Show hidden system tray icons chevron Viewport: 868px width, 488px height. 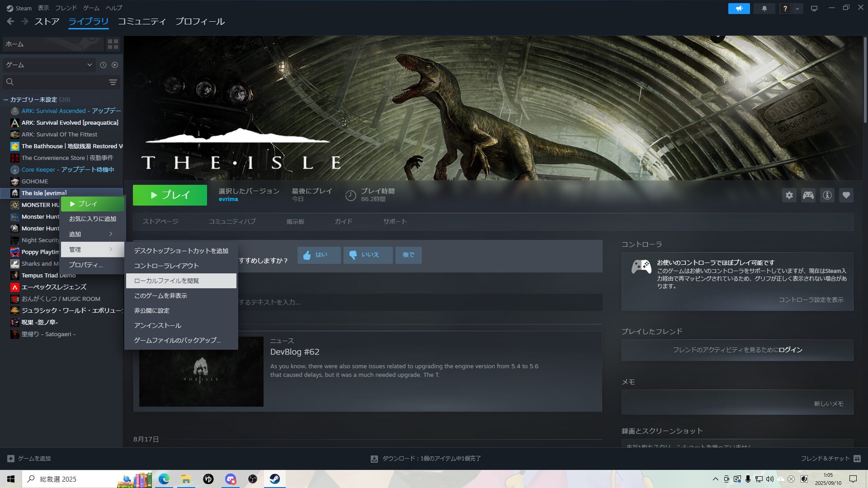click(715, 479)
